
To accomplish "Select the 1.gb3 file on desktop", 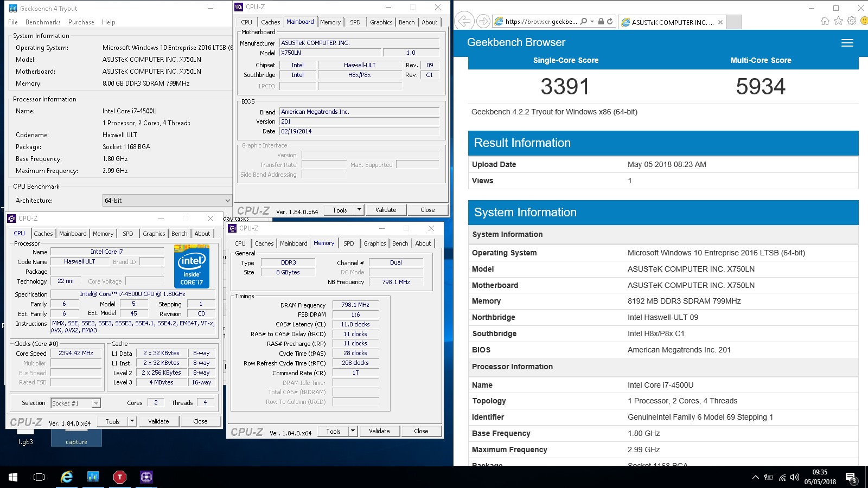I will coord(25,437).
